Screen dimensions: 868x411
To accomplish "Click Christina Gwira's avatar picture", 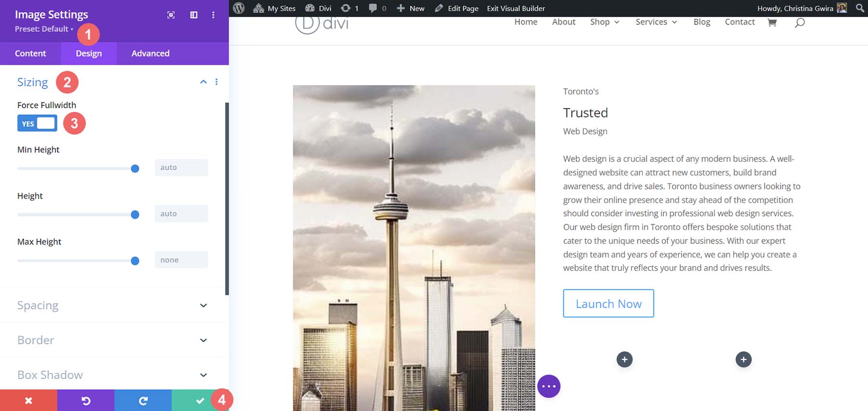I will tap(842, 8).
